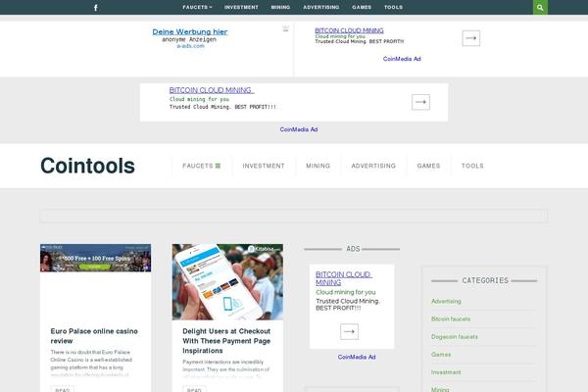Open Delight Users at Checkout article title

[226, 341]
